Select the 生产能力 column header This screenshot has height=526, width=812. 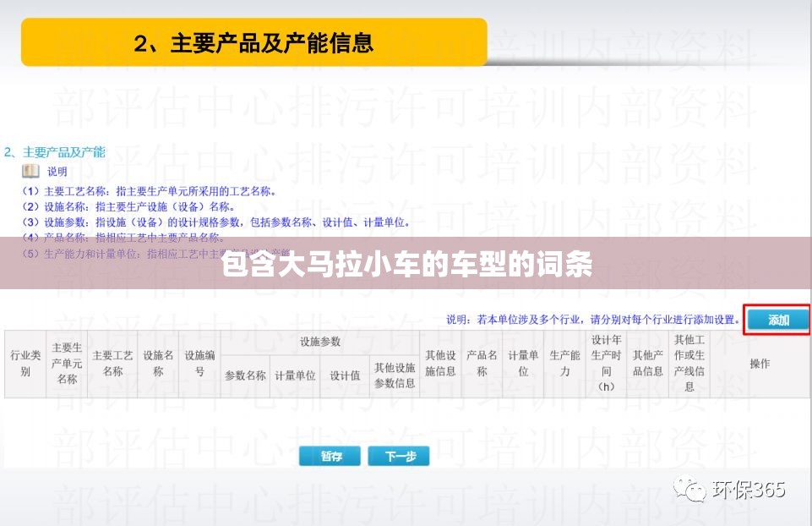click(564, 364)
